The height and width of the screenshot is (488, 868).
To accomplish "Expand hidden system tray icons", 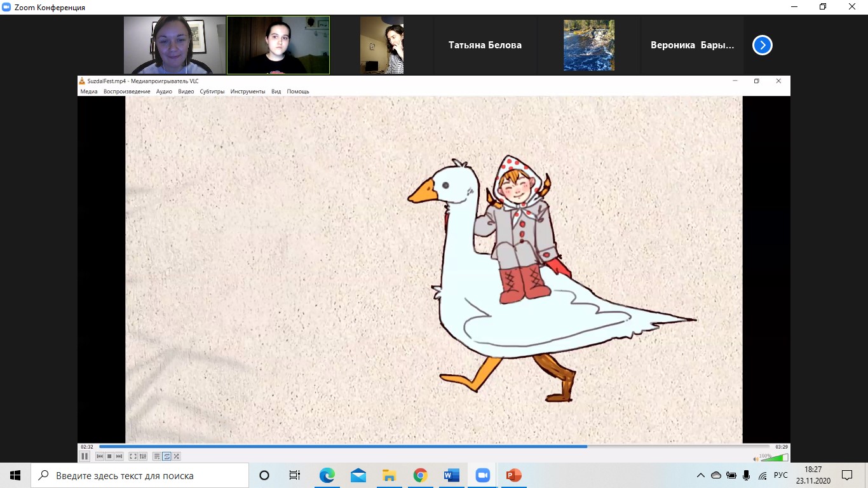I will 701,475.
